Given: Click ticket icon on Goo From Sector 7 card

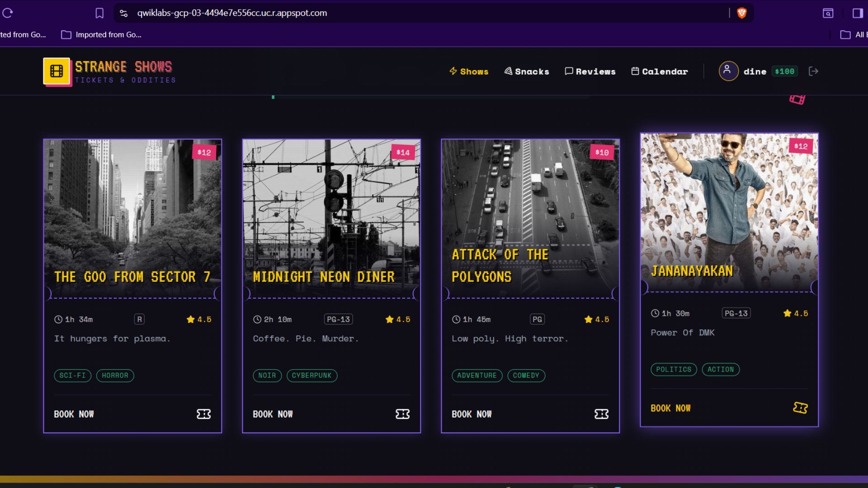Looking at the screenshot, I should (203, 414).
